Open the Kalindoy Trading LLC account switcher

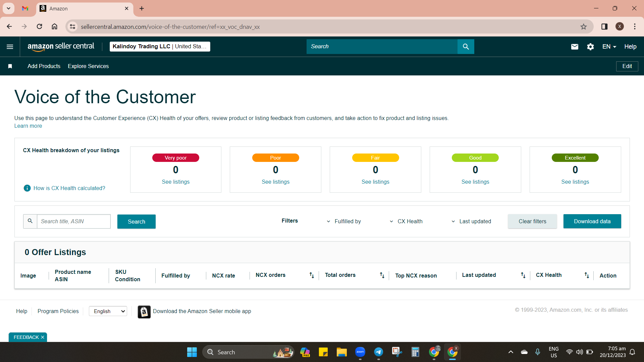(160, 47)
